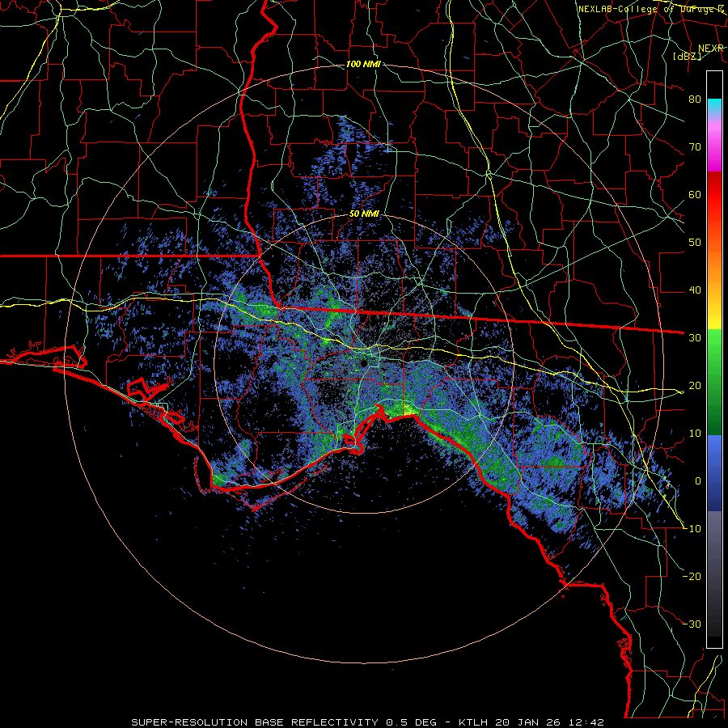The height and width of the screenshot is (728, 728).
Task: Click the "0.5 DEG" tilt label in the footer
Action: click(x=412, y=722)
